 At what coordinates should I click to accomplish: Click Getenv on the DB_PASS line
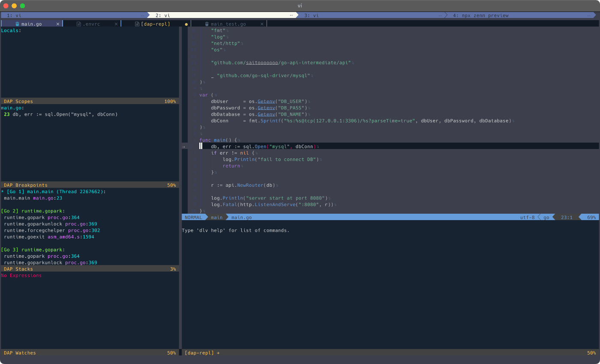(266, 108)
